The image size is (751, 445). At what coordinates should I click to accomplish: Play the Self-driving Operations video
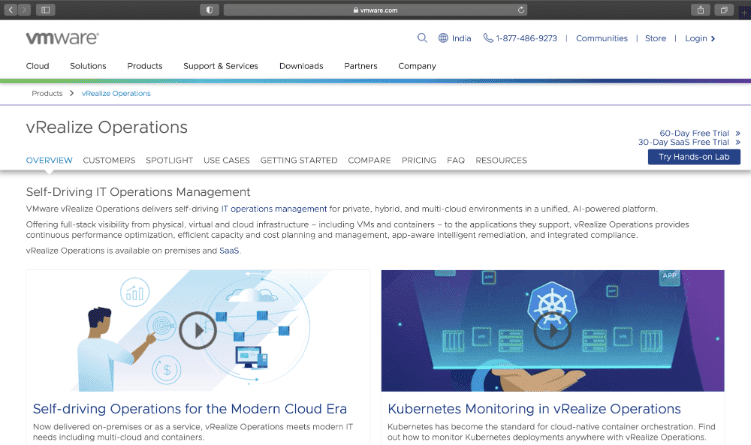(198, 330)
